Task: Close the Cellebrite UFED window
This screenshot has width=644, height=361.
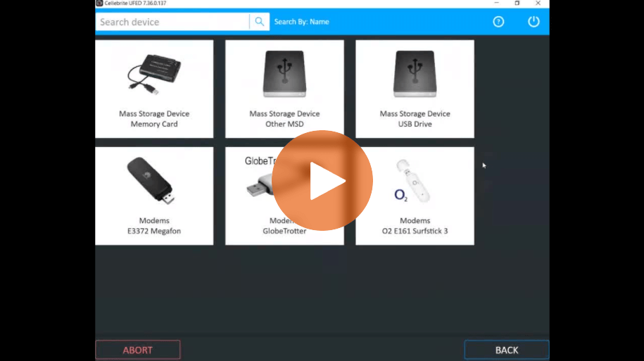Action: pyautogui.click(x=538, y=4)
